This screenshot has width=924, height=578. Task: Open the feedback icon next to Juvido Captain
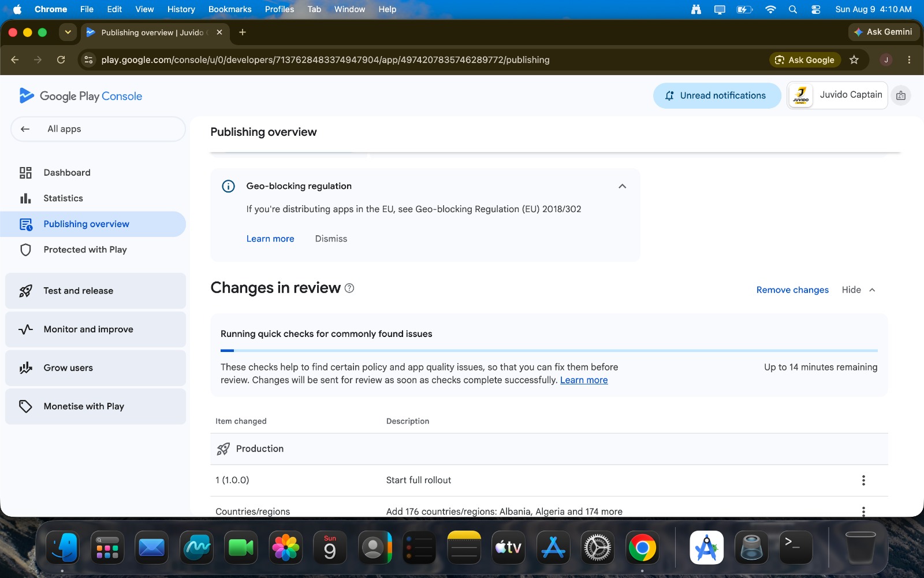pyautogui.click(x=901, y=95)
